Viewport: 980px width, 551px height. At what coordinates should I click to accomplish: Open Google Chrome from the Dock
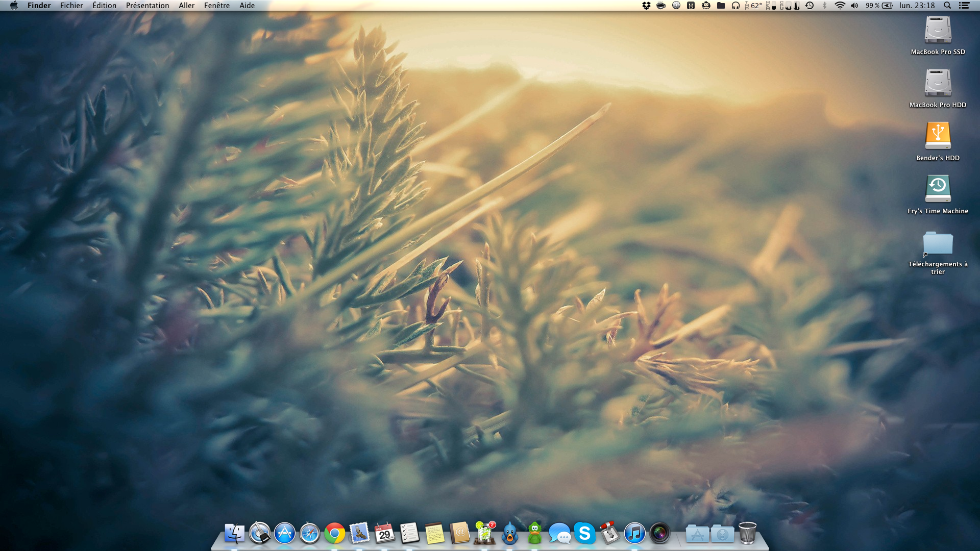tap(335, 534)
